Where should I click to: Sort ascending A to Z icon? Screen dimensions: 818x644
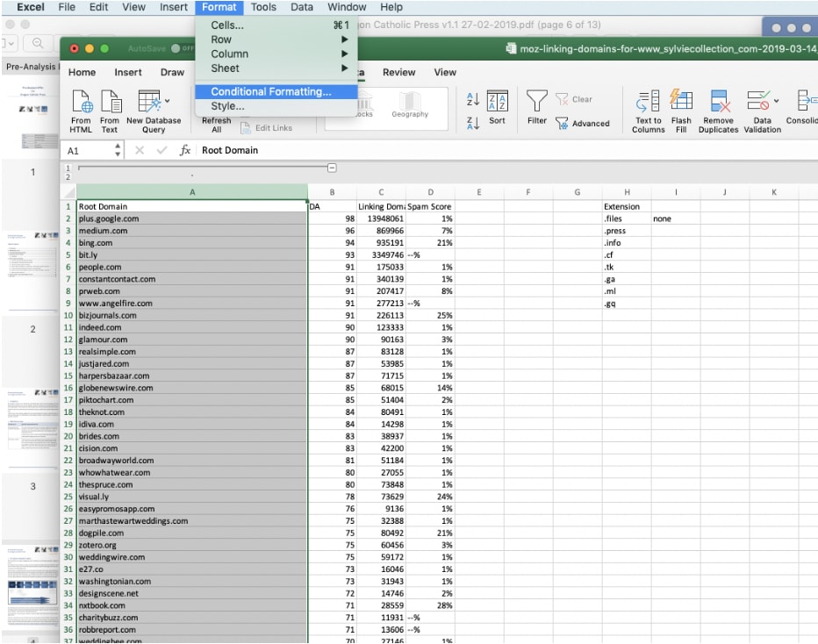[473, 98]
